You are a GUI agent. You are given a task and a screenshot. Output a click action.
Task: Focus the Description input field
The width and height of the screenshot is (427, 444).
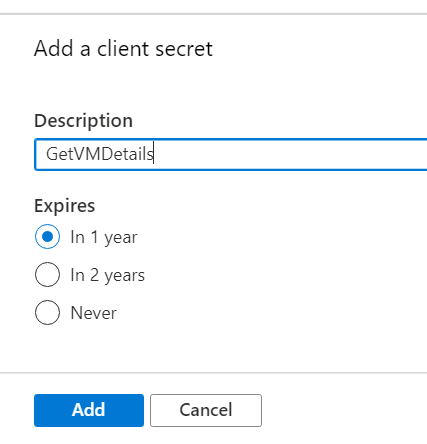231,154
